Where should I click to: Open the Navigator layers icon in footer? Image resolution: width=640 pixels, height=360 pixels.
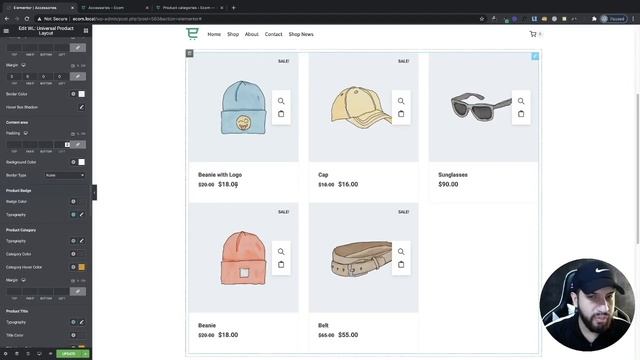[17, 353]
